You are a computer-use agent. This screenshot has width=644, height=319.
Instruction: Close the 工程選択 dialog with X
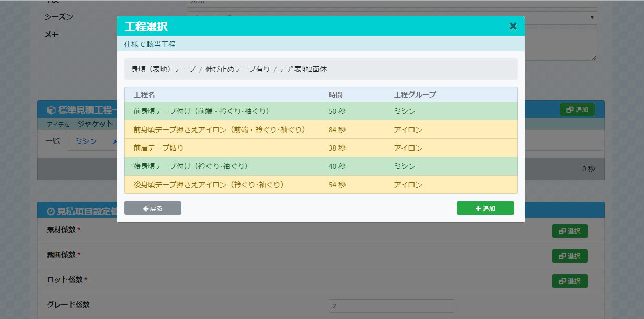point(513,26)
